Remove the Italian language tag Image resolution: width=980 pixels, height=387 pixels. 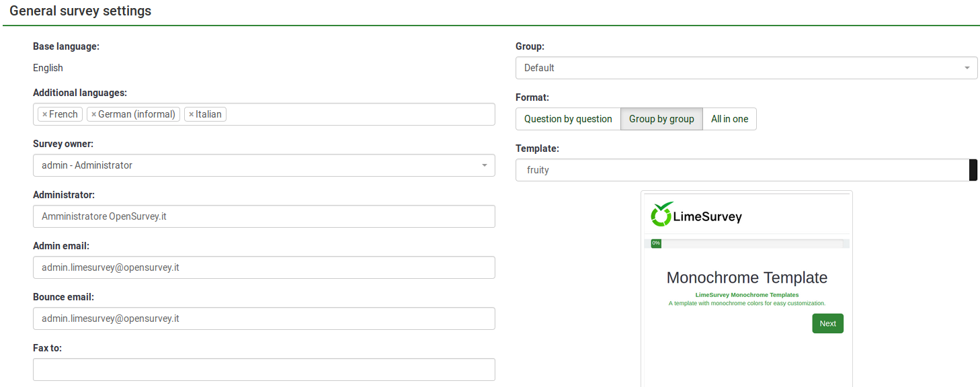(x=191, y=114)
